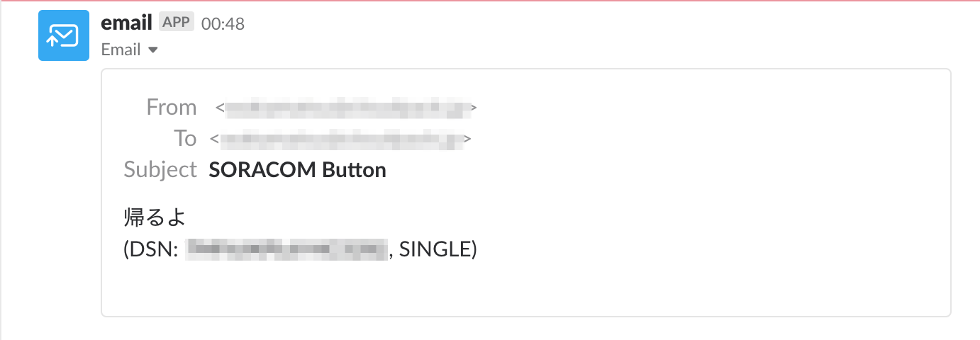The width and height of the screenshot is (980, 340).
Task: Select the blurred DSN serial value
Action: [x=287, y=249]
